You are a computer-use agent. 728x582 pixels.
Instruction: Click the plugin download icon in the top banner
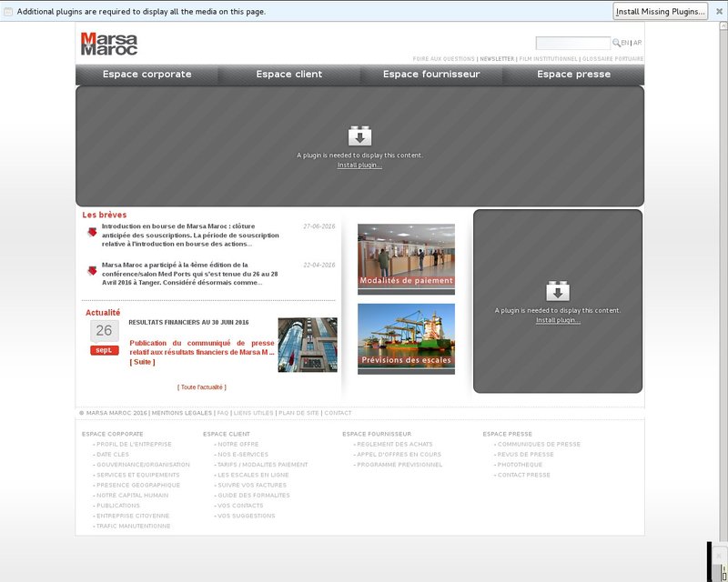[359, 136]
